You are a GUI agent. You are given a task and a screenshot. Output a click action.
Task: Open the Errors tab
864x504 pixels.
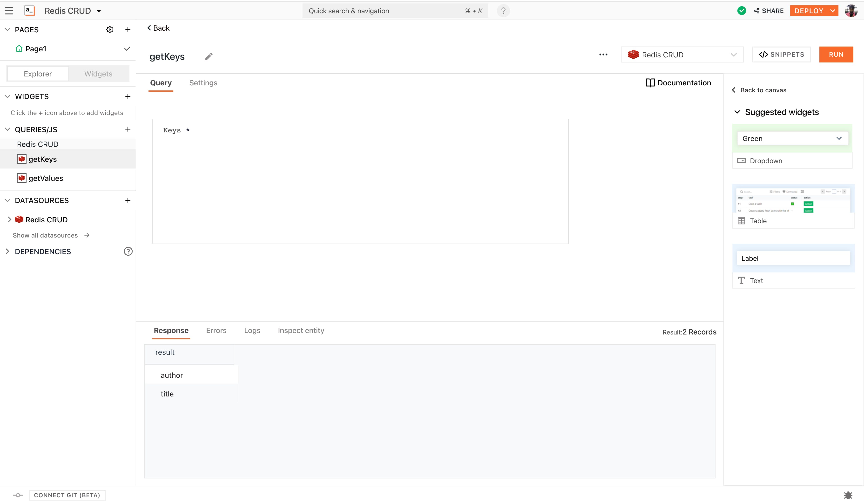pos(216,331)
